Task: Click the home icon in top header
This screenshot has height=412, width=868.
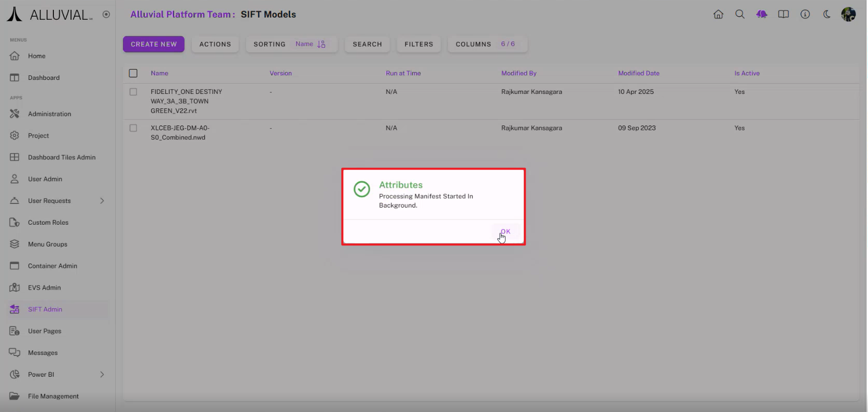Action: pyautogui.click(x=718, y=15)
